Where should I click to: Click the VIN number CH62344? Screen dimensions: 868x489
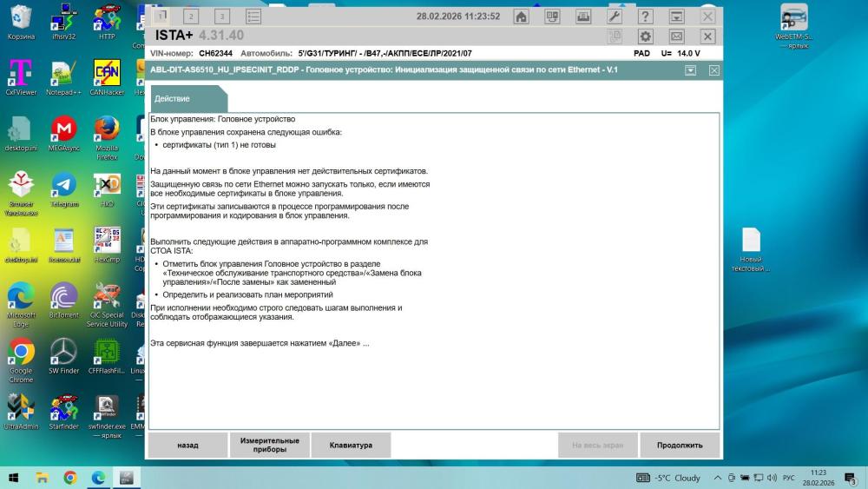coord(215,54)
